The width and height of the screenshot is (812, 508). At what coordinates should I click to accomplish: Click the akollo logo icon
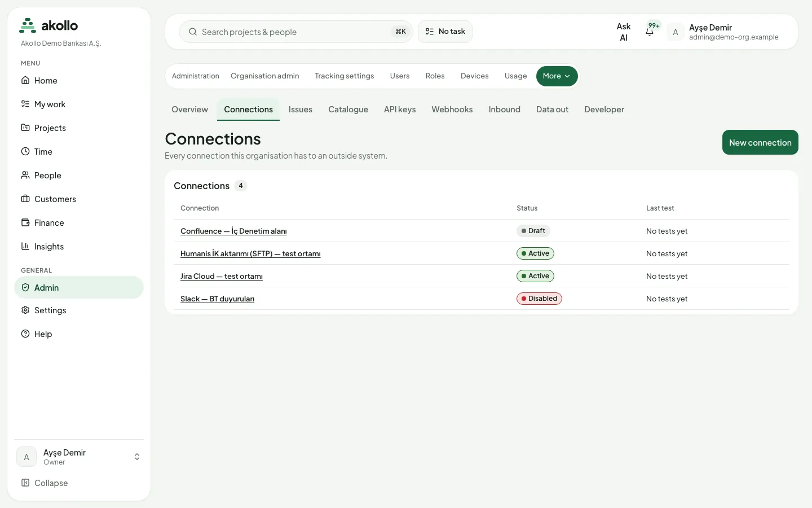click(28, 25)
